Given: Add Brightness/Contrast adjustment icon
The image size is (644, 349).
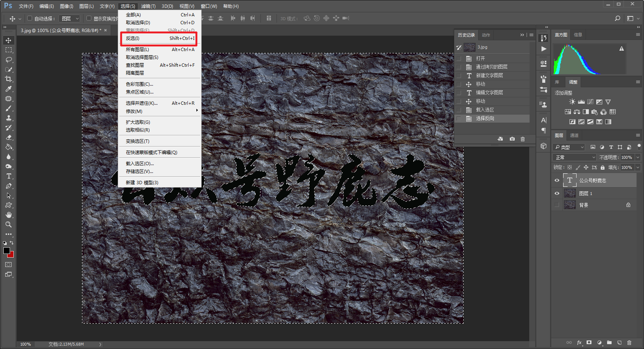Looking at the screenshot, I should [x=572, y=102].
